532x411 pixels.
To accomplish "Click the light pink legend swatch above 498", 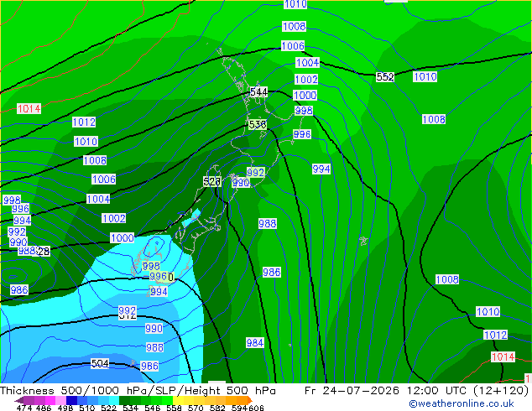I will (x=61, y=400).
